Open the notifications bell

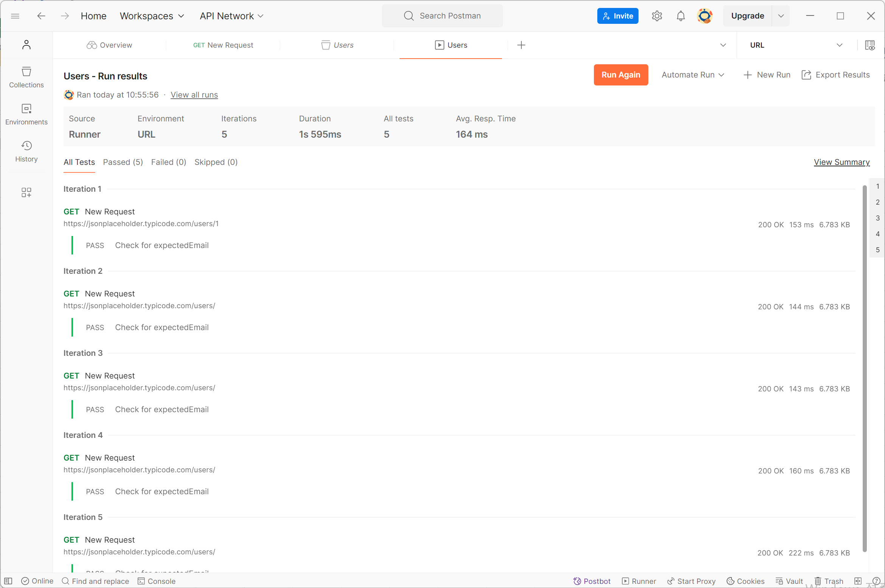(680, 16)
